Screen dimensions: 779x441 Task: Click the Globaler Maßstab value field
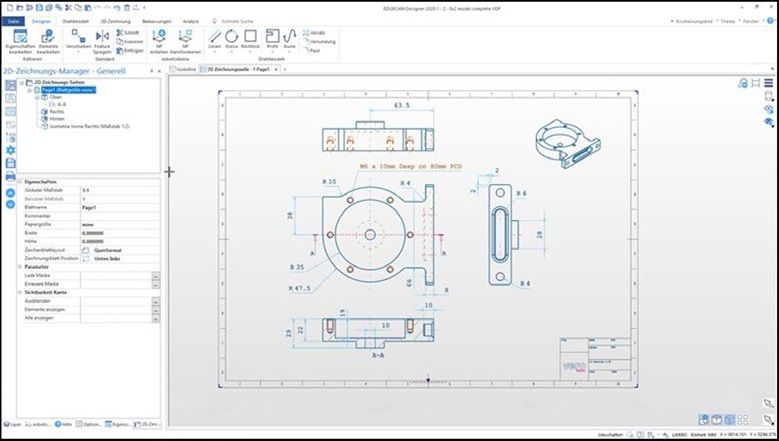click(x=120, y=190)
